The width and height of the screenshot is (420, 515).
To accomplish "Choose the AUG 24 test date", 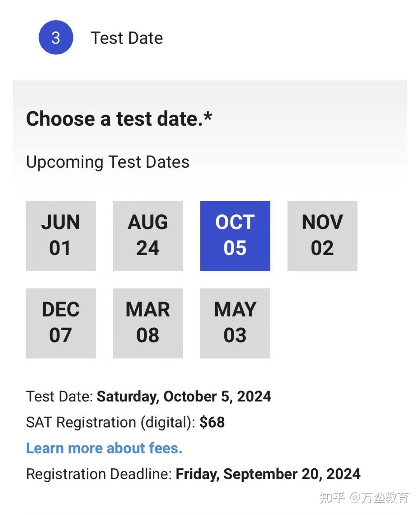I will pos(148,236).
